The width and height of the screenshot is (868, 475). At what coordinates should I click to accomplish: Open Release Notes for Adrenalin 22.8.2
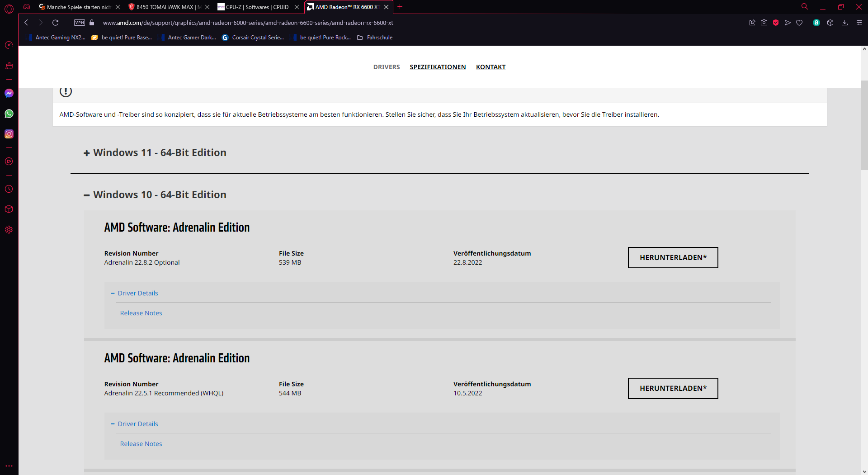pos(141,313)
